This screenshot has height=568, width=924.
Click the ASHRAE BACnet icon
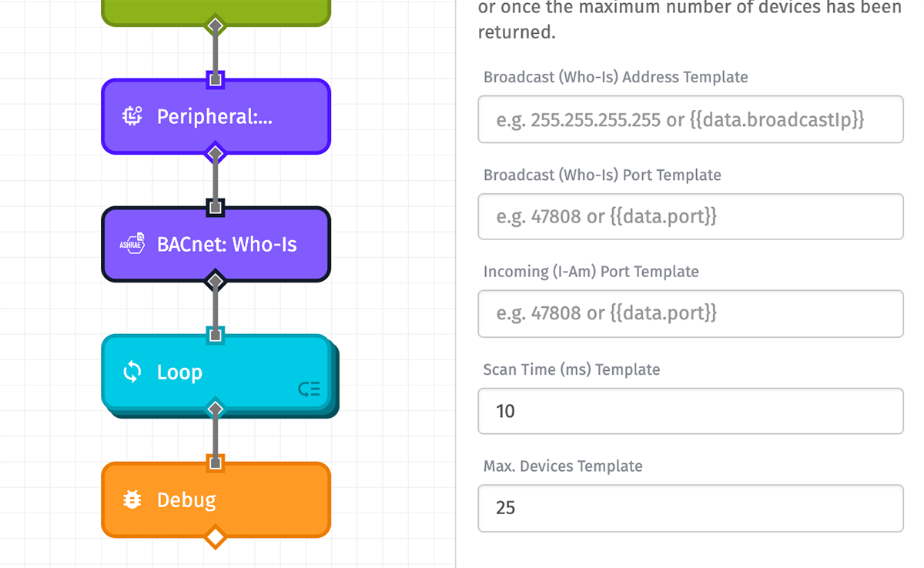point(132,244)
